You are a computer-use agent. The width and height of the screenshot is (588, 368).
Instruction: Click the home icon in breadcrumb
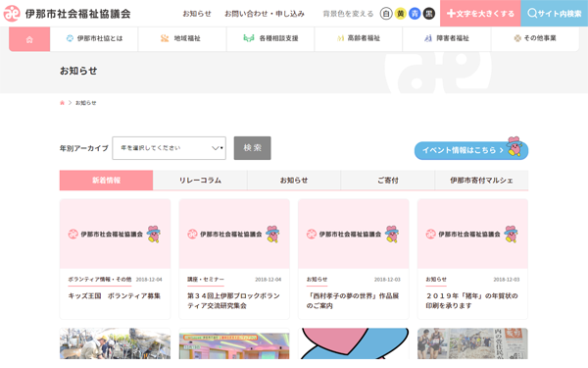coord(63,103)
